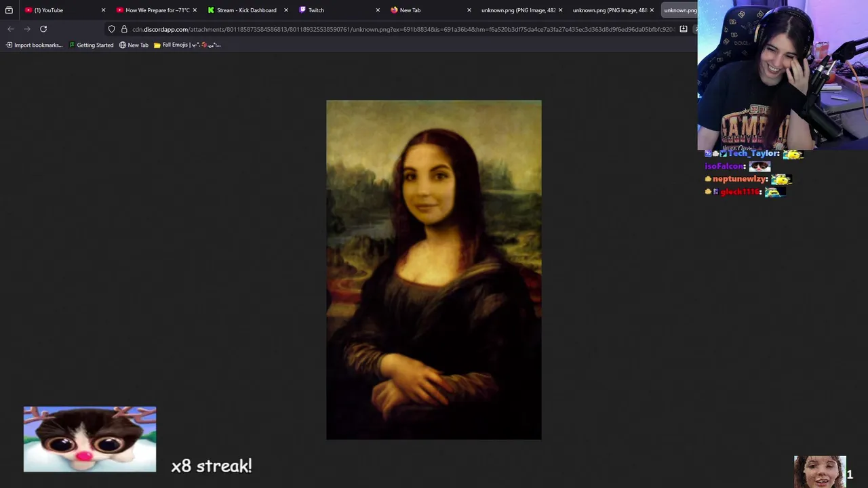Viewport: 868px width, 488px height.
Task: Open the Getting Started bookmark
Action: [x=91, y=45]
